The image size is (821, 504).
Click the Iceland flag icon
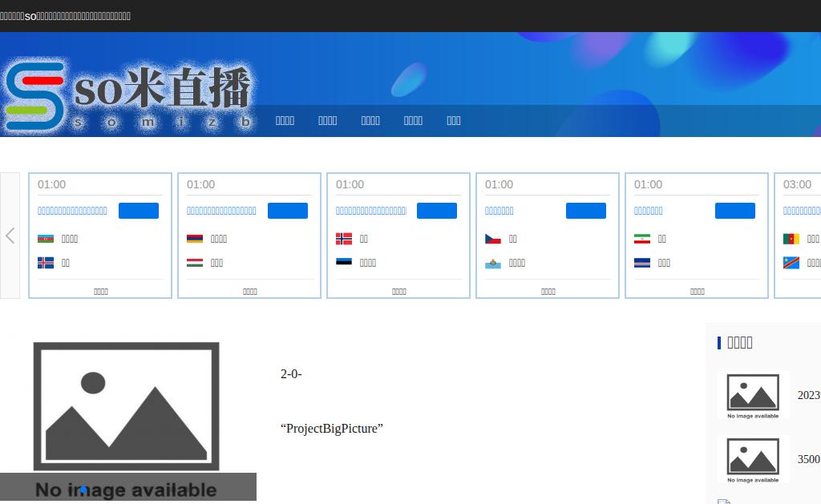coord(46,263)
